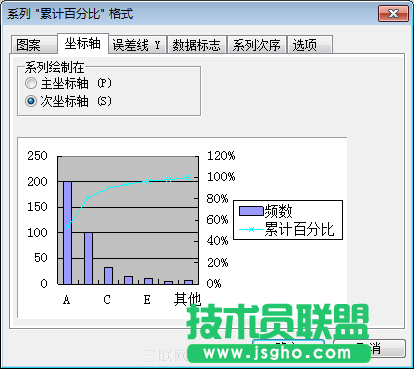The image size is (414, 369).
Task: Click the 250 primary axis label
Action: [x=37, y=156]
